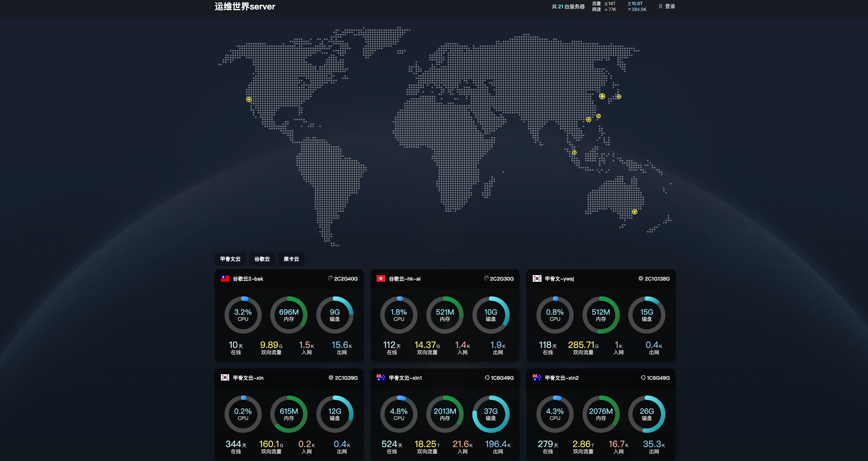The width and height of the screenshot is (868, 461).
Task: Click the Australia flag on 甲骨文云-xin1
Action: coord(381,378)
